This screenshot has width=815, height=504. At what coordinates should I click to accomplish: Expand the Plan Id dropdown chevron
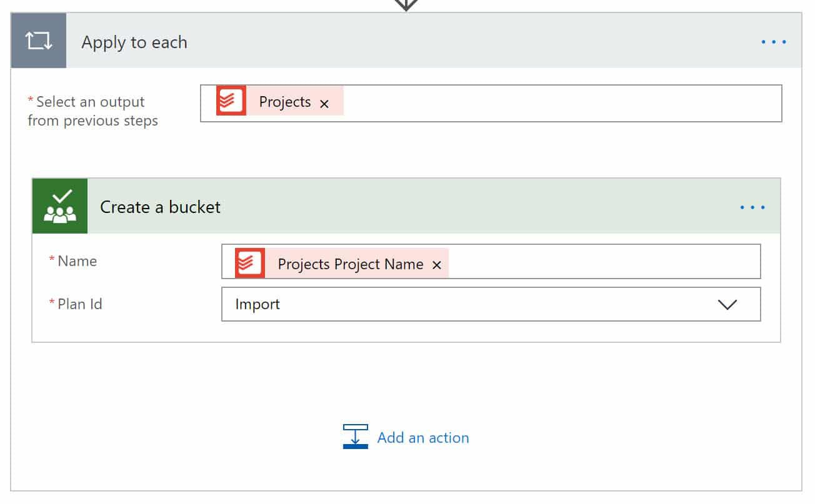click(727, 305)
